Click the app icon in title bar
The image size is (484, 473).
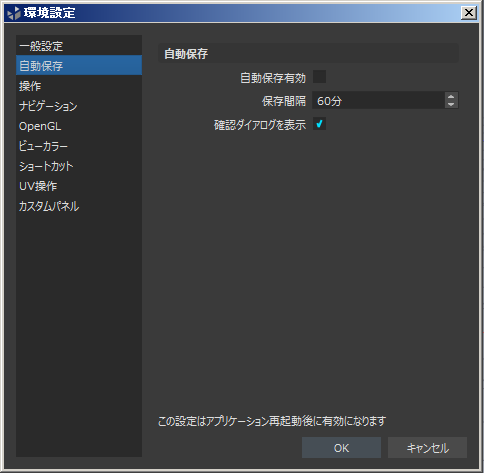[14, 13]
